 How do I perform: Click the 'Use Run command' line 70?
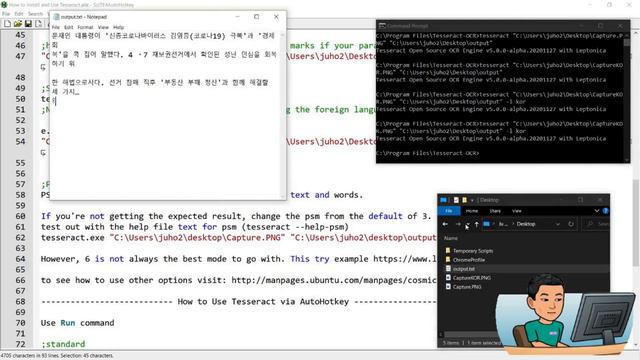point(78,323)
